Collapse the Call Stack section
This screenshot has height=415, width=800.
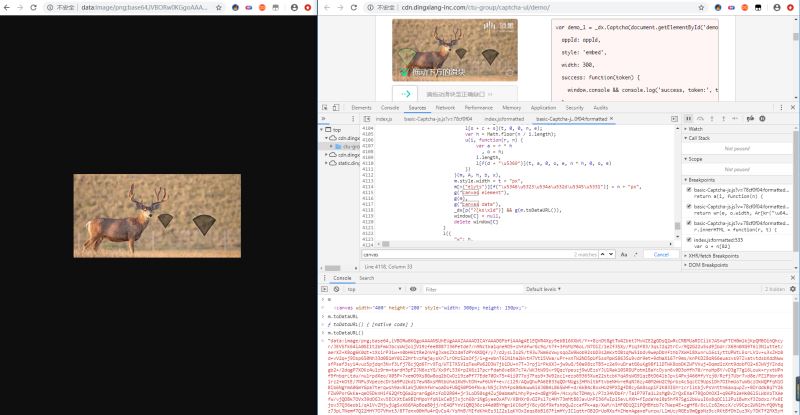(x=712, y=138)
